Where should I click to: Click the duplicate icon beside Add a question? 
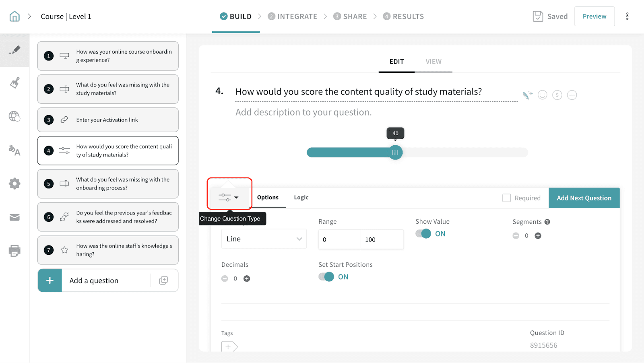pyautogui.click(x=163, y=280)
